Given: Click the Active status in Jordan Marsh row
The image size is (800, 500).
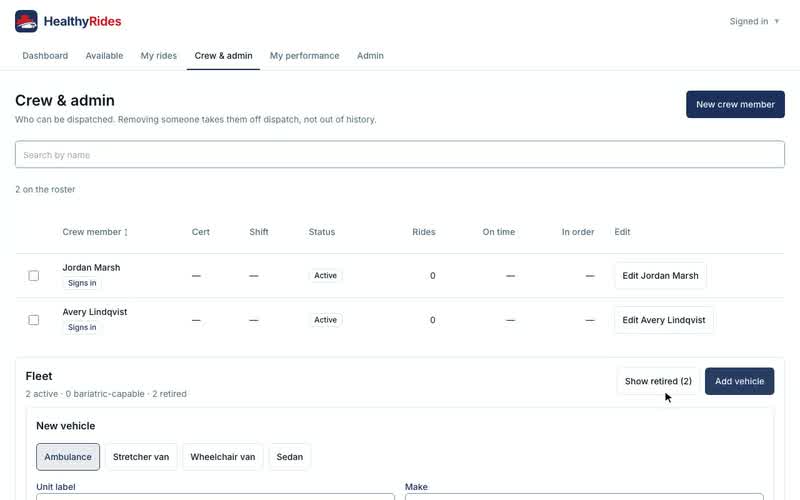Looking at the screenshot, I should (326, 276).
